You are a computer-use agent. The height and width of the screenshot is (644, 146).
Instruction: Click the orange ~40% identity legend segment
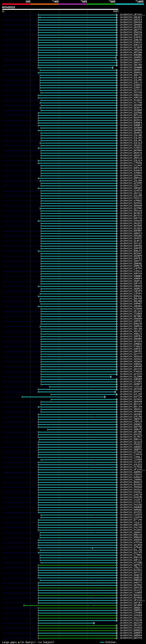tap(45, 4)
